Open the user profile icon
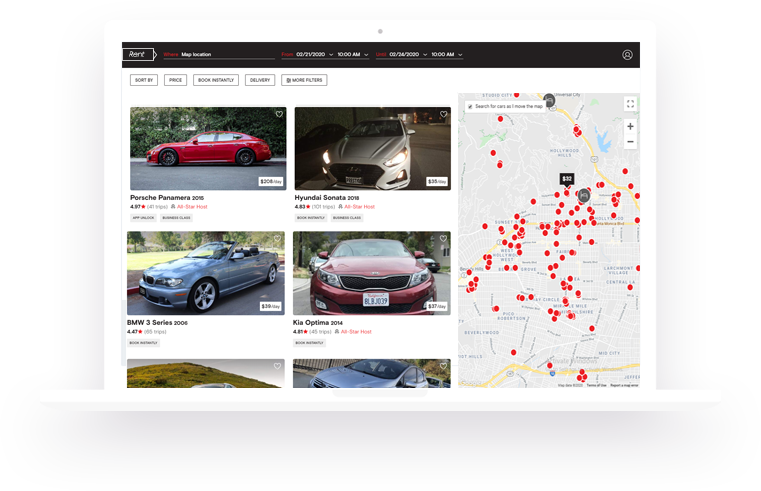Viewport: 761px width, 491px height. pyautogui.click(x=627, y=55)
